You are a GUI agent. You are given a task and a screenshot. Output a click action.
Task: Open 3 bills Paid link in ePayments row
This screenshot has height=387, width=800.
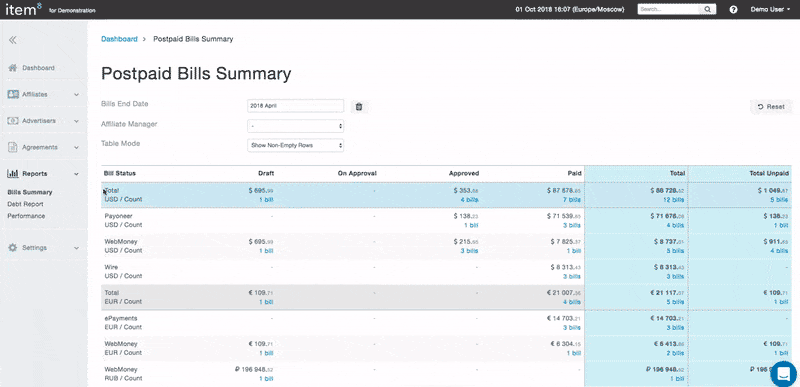pos(571,327)
